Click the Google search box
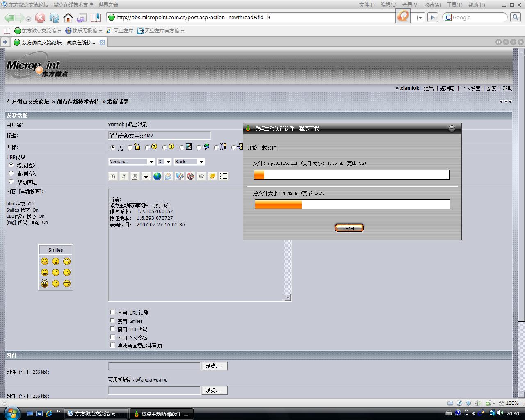Screen dimensions: 525x420 (x=475, y=17)
